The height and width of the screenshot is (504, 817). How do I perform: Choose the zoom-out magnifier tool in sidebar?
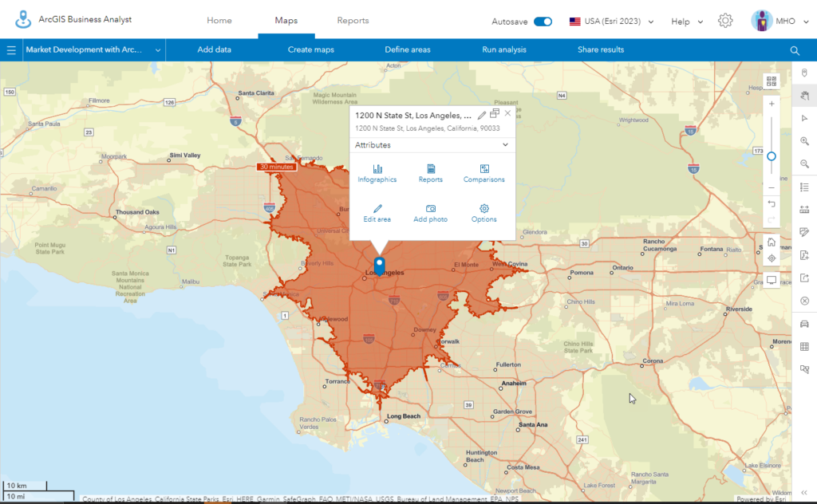point(804,164)
